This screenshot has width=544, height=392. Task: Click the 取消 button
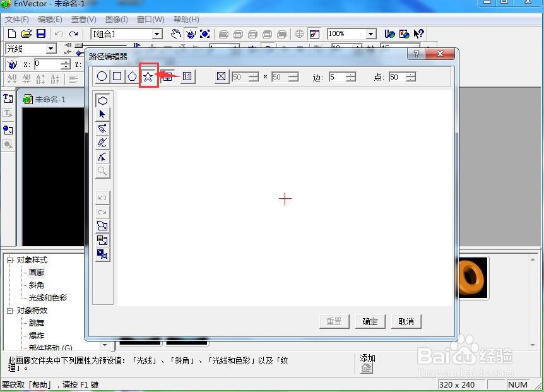click(x=406, y=321)
